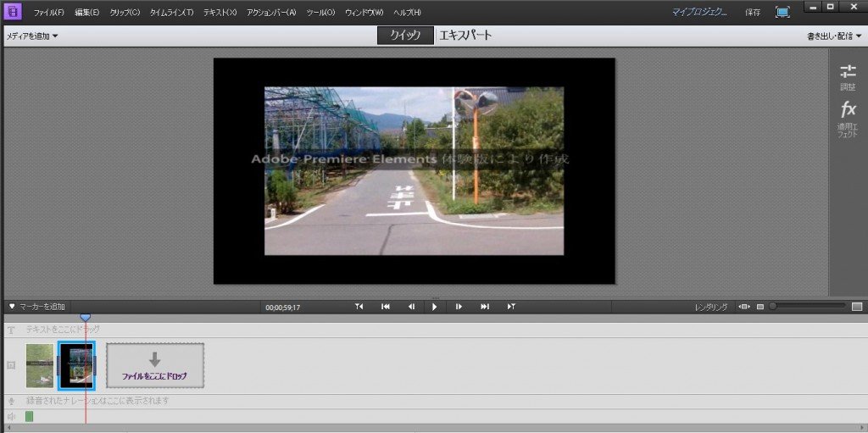Open the ファイル(F) menu

click(48, 12)
